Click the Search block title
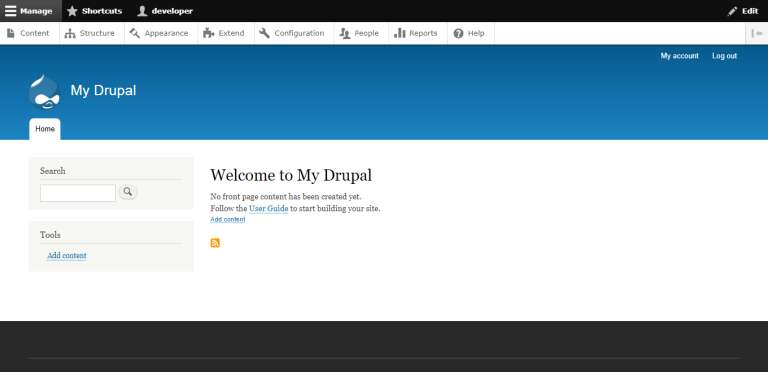The image size is (768, 372). 52,171
